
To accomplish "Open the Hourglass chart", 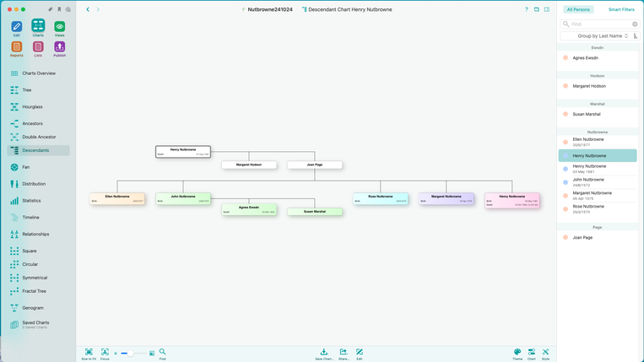I will 38,106.
